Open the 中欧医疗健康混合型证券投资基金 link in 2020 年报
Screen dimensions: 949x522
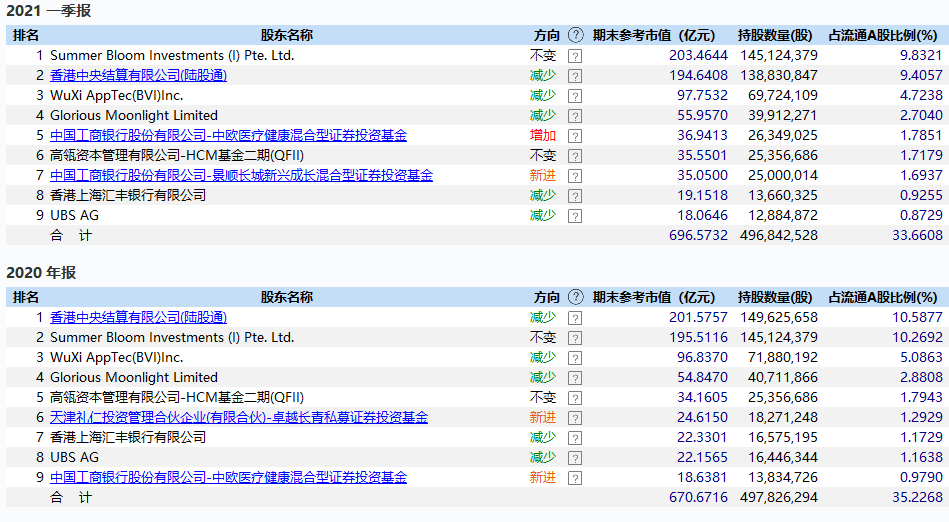tap(228, 477)
